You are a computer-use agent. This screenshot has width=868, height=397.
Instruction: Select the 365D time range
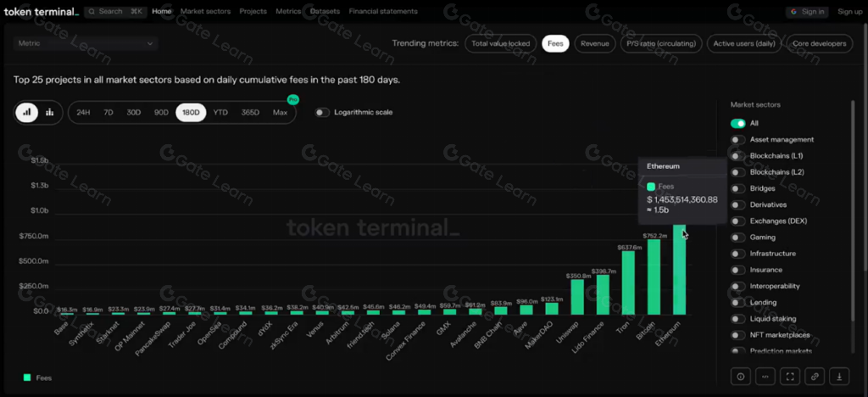point(250,112)
